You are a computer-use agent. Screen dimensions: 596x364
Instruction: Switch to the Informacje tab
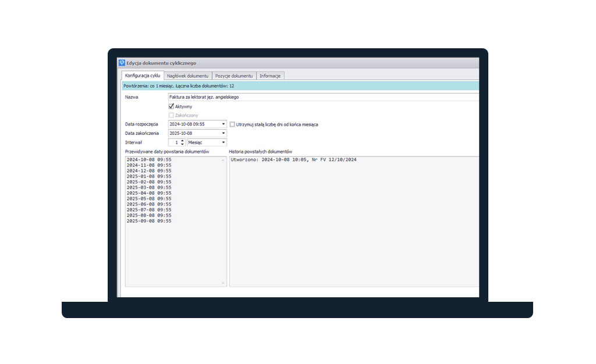(271, 76)
